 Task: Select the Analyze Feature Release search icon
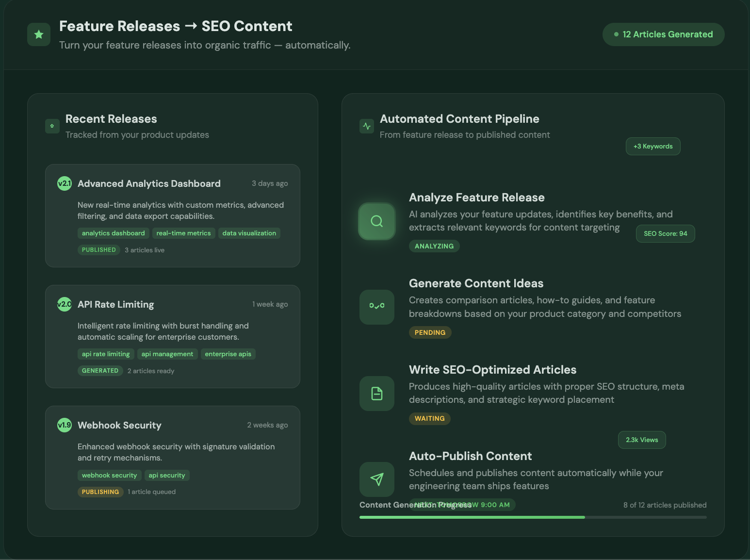tap(377, 221)
